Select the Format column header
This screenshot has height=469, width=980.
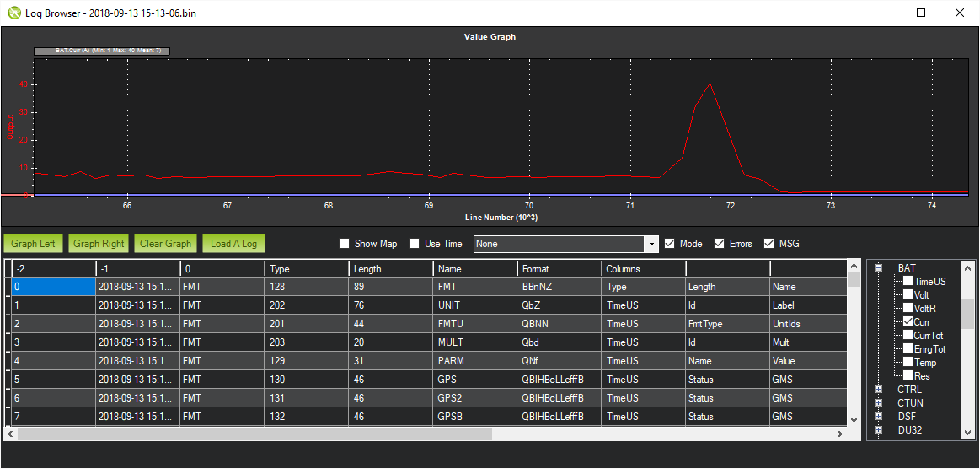[x=560, y=269]
